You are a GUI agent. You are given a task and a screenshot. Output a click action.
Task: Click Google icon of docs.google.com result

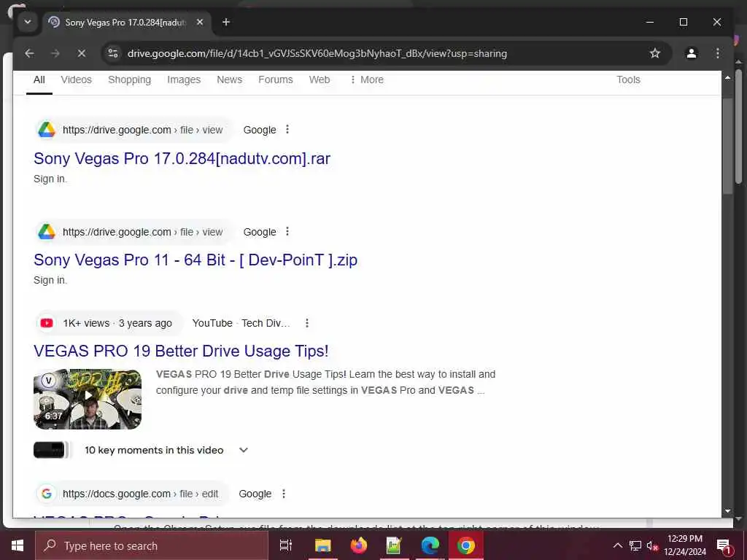pos(47,494)
